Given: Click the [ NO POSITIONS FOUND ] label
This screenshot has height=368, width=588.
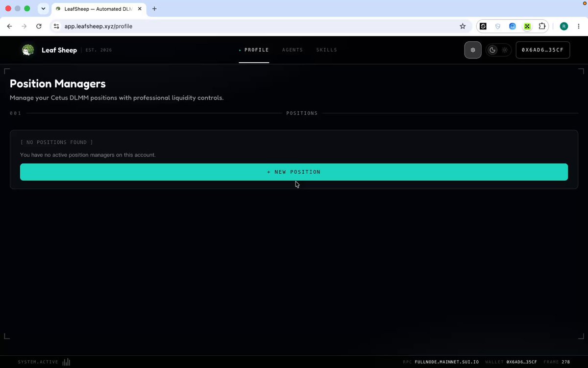Looking at the screenshot, I should 56,142.
